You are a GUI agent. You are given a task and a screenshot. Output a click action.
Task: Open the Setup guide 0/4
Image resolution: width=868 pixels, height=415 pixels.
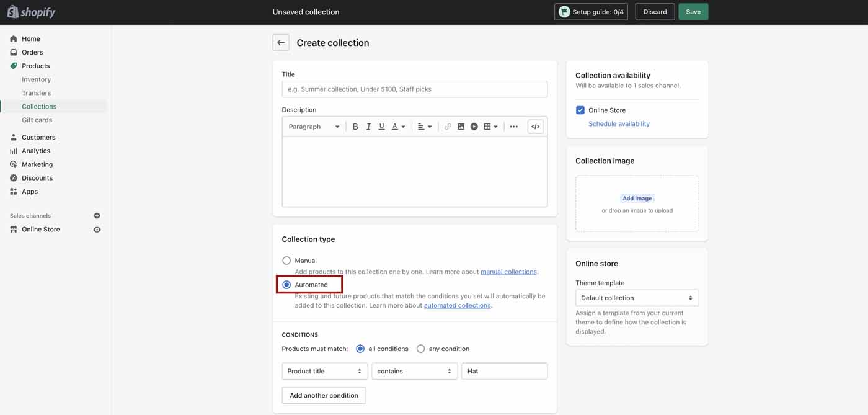coord(591,12)
